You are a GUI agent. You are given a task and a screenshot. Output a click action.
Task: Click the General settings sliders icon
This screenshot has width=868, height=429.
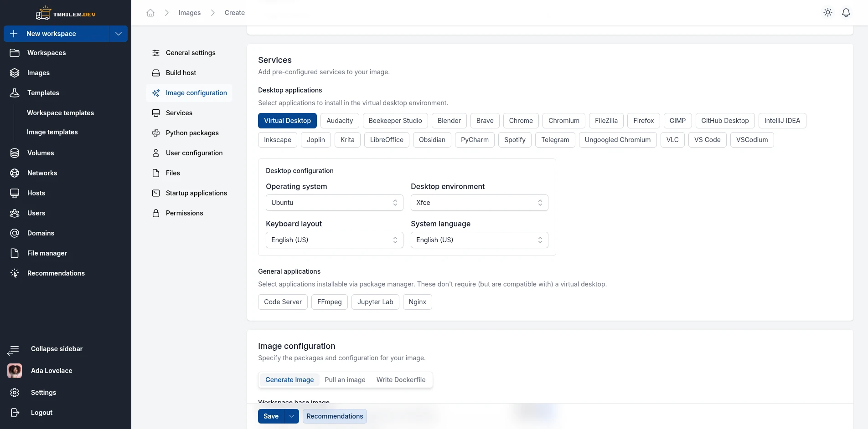156,53
